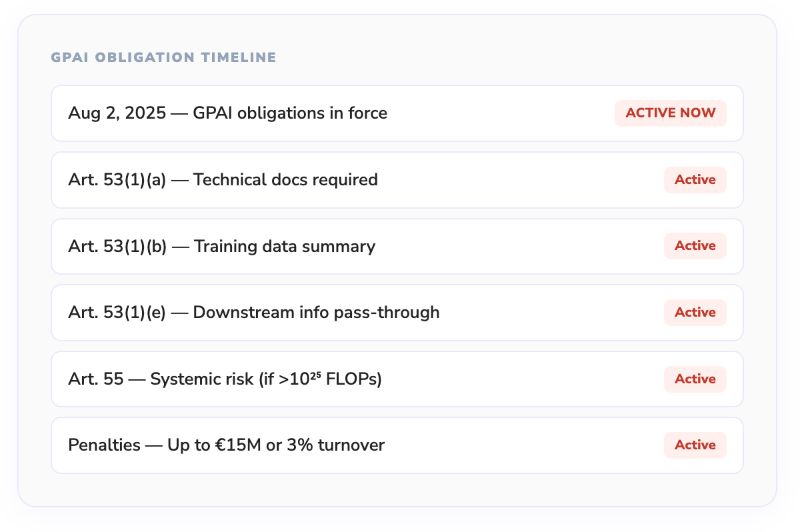Select the 'Downstream info pass-through' text
The width and height of the screenshot is (804, 532).
point(316,312)
